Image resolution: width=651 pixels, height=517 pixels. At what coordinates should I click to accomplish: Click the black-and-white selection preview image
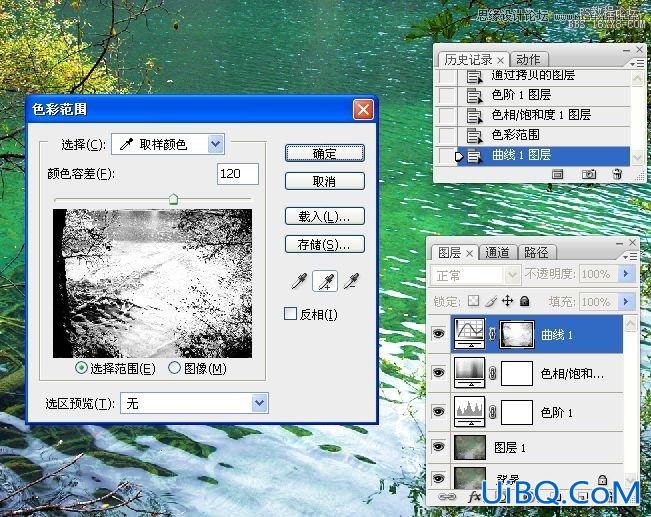pyautogui.click(x=152, y=283)
